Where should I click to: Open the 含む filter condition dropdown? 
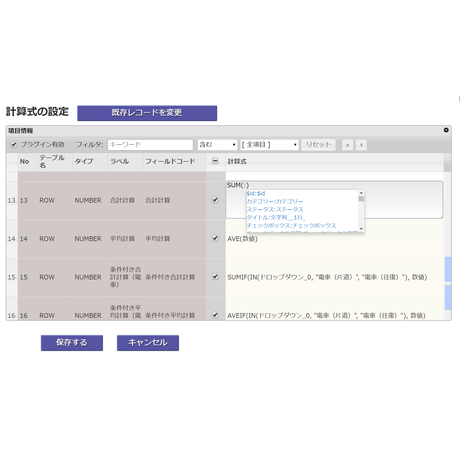pyautogui.click(x=217, y=145)
